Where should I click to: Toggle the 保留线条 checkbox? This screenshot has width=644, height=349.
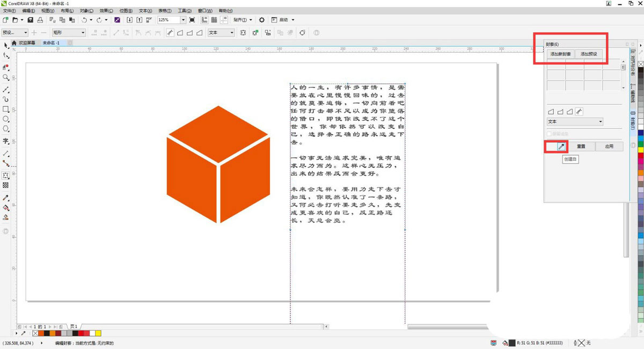549,134
